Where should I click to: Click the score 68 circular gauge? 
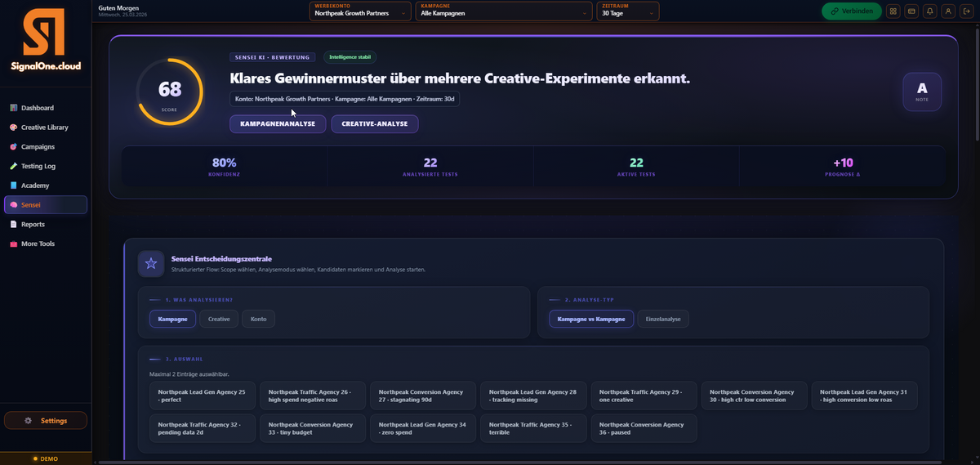[x=170, y=91]
